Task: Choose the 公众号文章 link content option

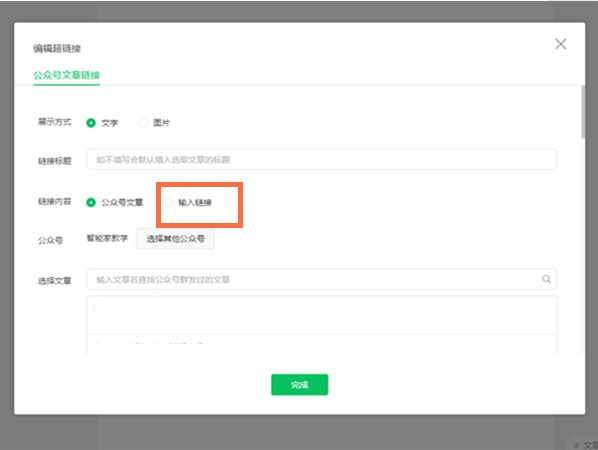Action: pyautogui.click(x=91, y=202)
